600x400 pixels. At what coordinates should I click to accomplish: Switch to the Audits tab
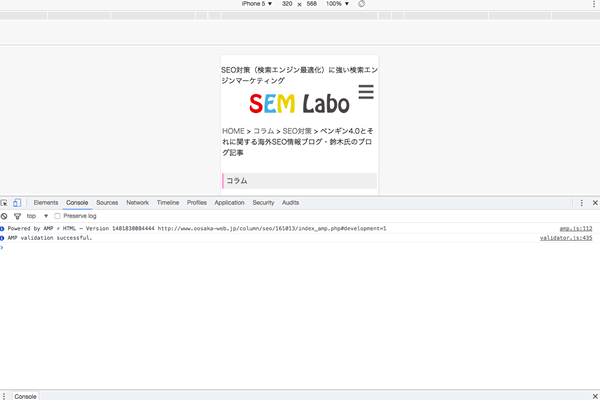point(290,203)
